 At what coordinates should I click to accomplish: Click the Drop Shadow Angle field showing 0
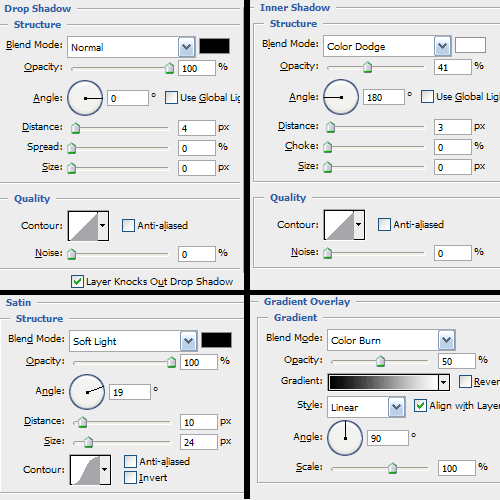tap(128, 98)
